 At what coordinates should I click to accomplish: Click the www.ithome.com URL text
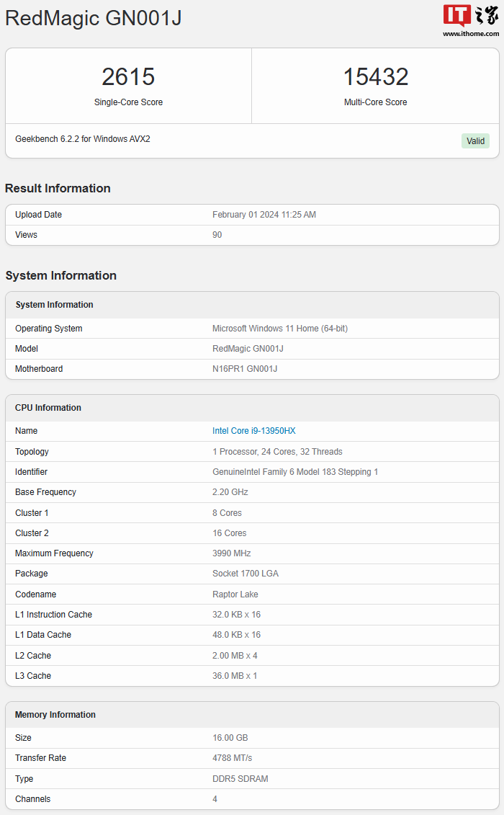pyautogui.click(x=470, y=33)
